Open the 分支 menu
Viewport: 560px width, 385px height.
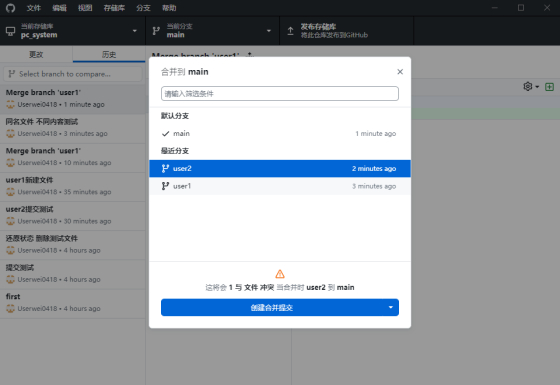143,8
